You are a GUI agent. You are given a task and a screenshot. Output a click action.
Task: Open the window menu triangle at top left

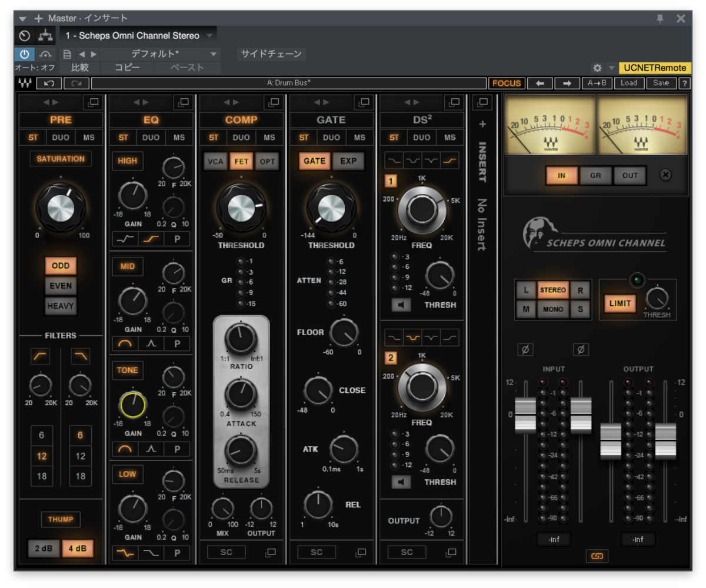23,19
